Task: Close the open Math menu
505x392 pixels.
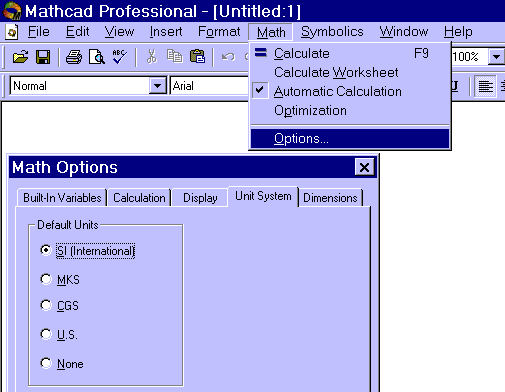Action: [x=271, y=32]
